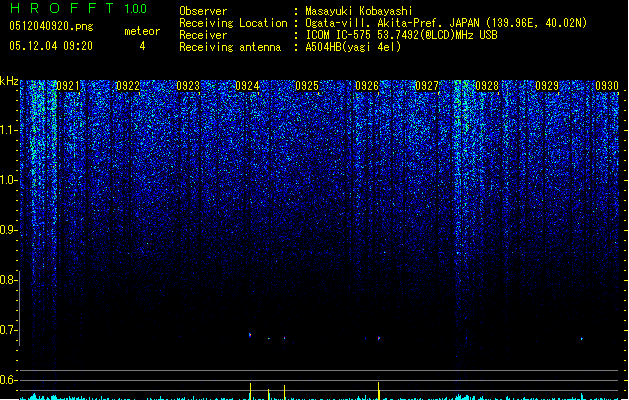This screenshot has height=400, width=629.
Task: Click the 0925 time marker
Action: (307, 86)
